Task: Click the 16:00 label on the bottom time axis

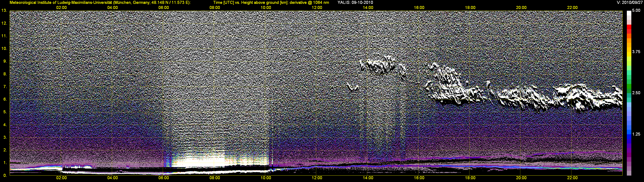Action: (x=419, y=178)
